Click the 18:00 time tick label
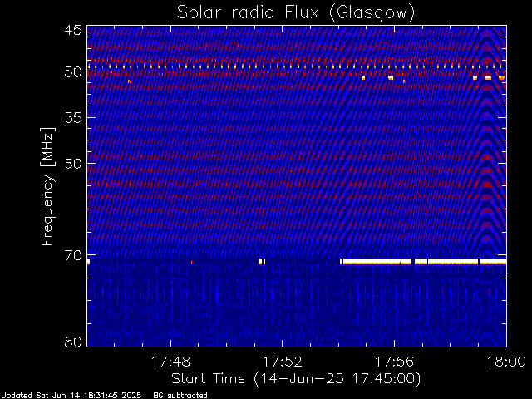The image size is (532, 399). click(506, 362)
